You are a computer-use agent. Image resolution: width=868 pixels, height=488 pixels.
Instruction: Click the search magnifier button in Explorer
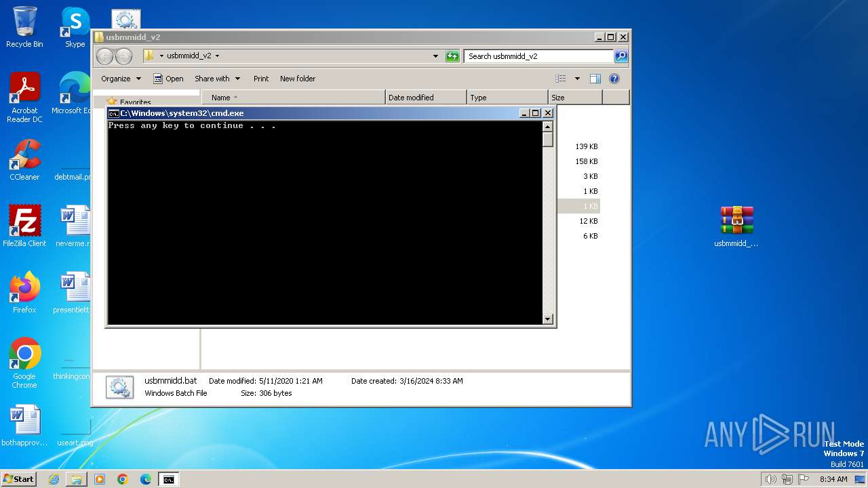pos(620,56)
